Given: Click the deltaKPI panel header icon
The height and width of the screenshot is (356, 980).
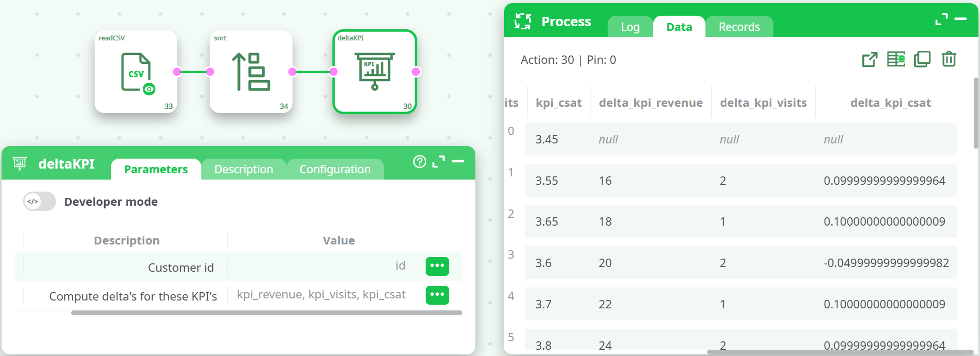Looking at the screenshot, I should [20, 163].
